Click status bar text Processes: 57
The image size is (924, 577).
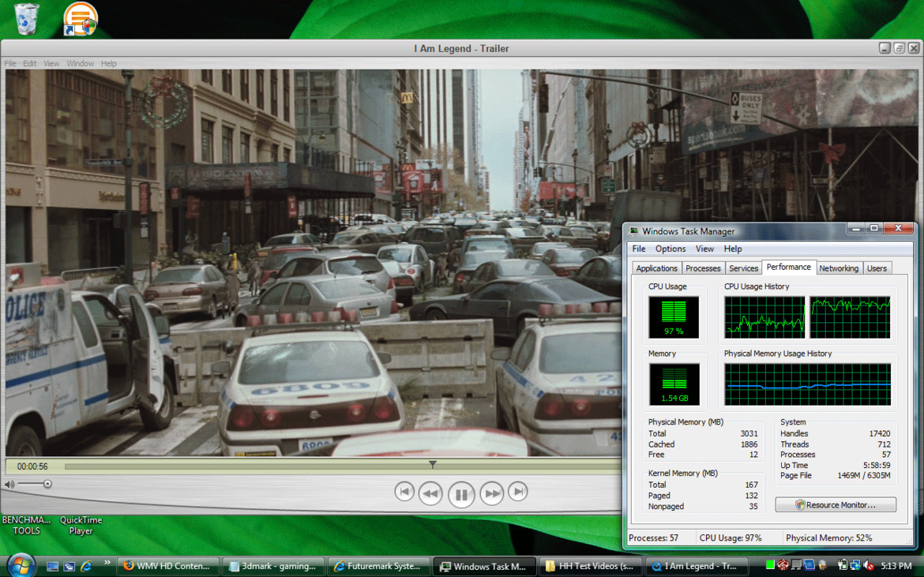(654, 538)
